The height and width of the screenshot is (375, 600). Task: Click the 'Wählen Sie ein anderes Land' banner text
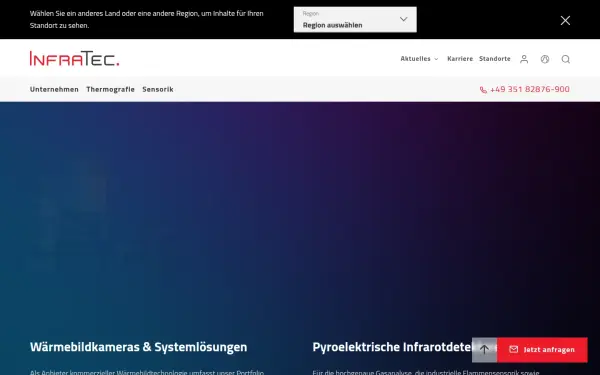click(147, 19)
